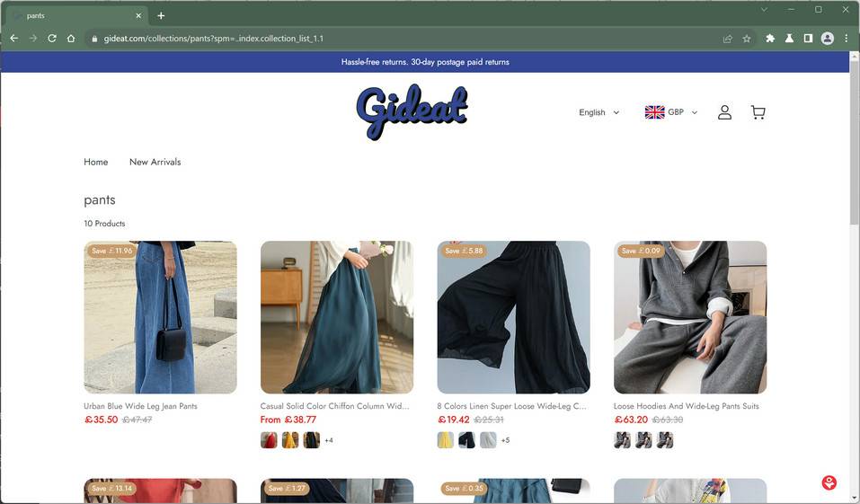Open Urban Blue Wide Leg Jean Pants link
860x504 pixels.
tap(140, 406)
